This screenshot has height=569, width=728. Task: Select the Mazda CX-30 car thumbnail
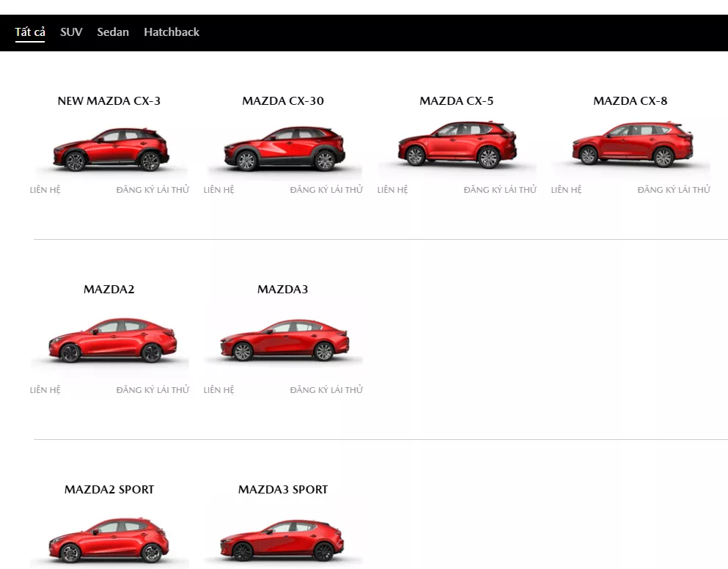pyautogui.click(x=282, y=147)
